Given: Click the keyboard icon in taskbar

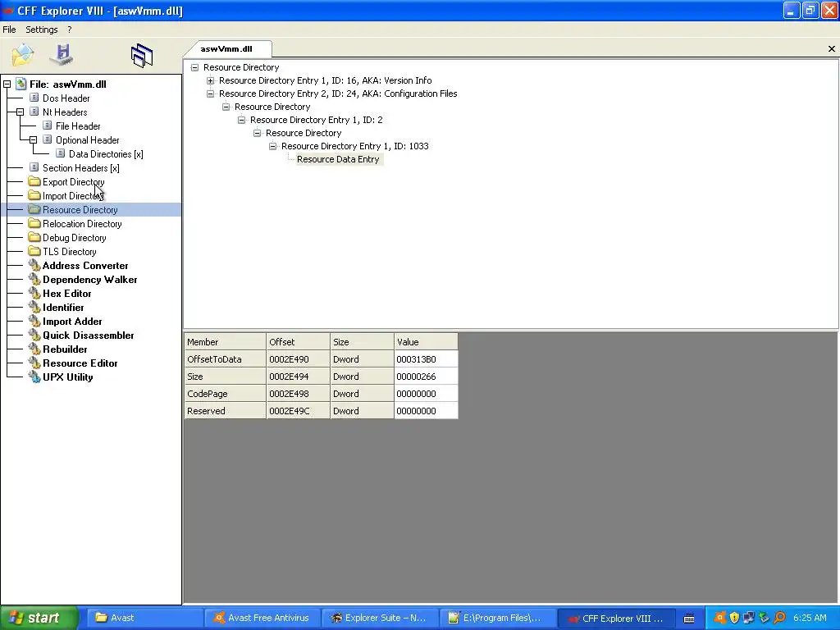Looking at the screenshot, I should coord(689,619).
